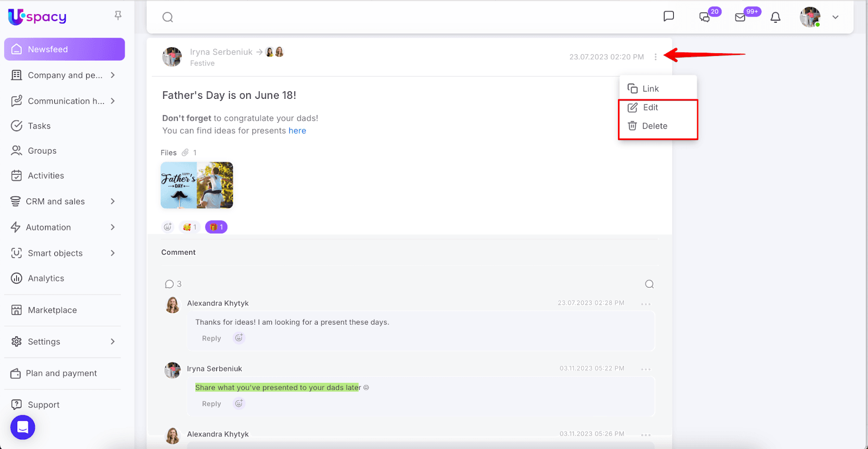Open the single chat bubble icon
This screenshot has height=449, width=868.
(x=668, y=16)
